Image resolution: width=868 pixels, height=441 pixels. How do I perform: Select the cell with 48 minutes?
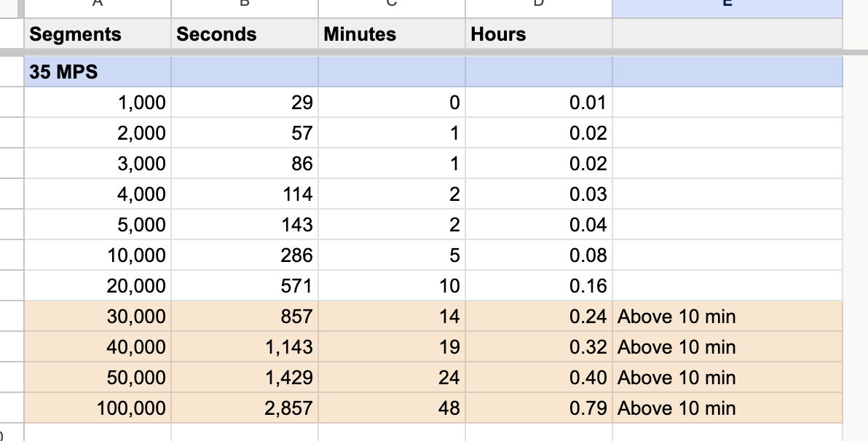click(x=391, y=408)
